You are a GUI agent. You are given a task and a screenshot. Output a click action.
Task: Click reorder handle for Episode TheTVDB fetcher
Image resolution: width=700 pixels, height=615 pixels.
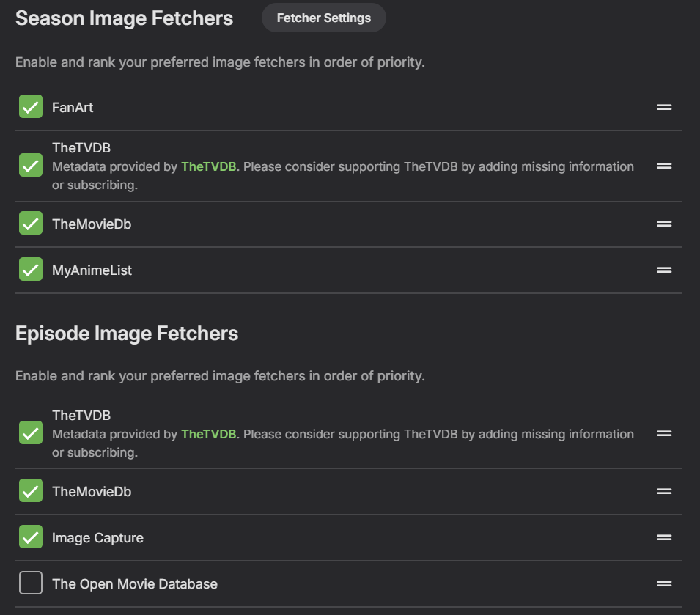coord(664,433)
